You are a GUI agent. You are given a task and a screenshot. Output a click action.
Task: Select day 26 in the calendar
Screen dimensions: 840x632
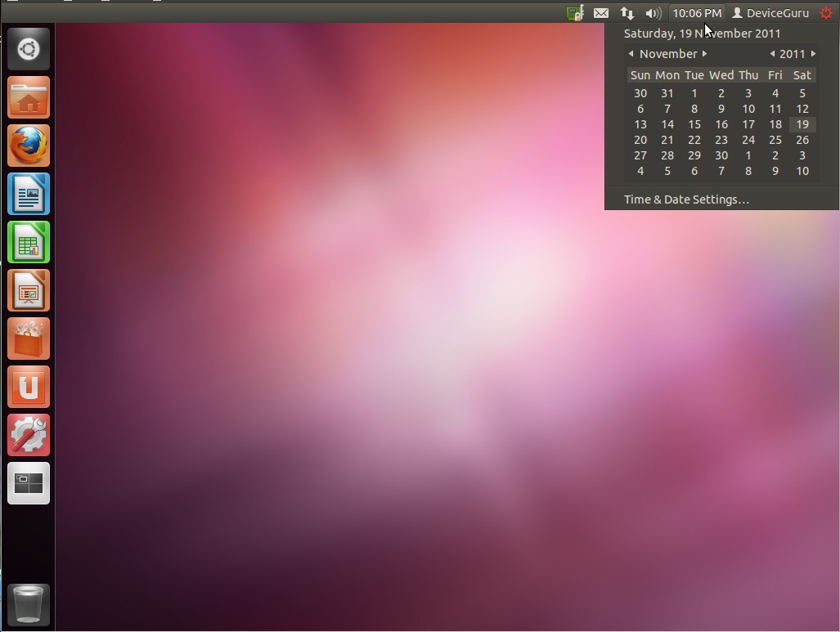[802, 140]
